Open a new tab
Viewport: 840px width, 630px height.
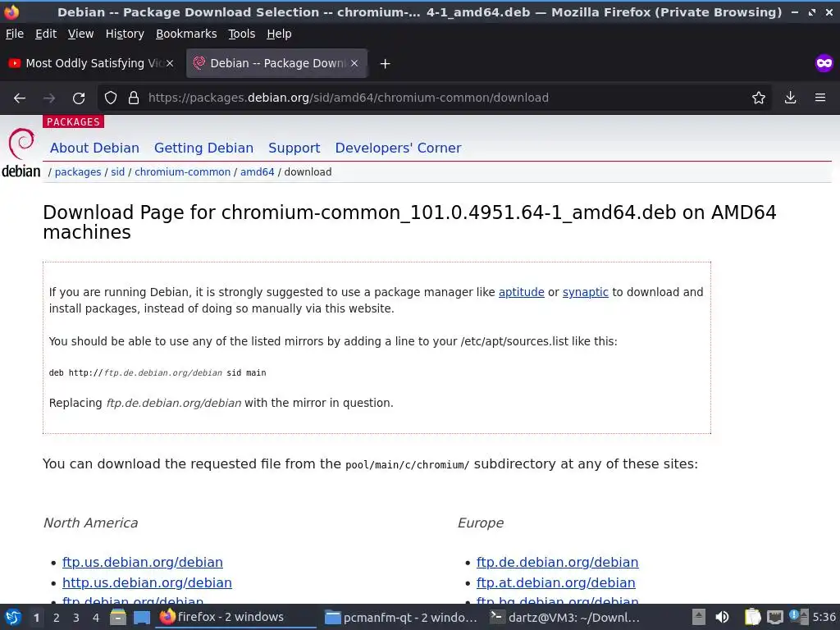[385, 64]
